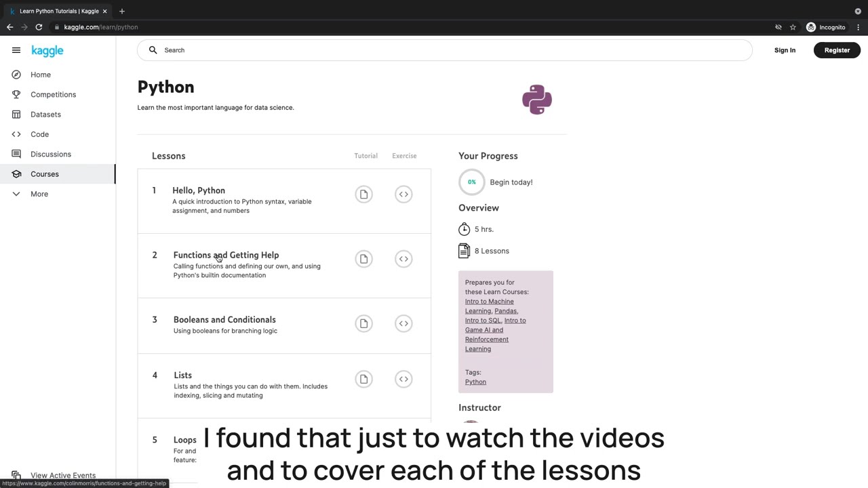The image size is (868, 488).
Task: Click the Kaggle logo
Action: [x=47, y=51]
